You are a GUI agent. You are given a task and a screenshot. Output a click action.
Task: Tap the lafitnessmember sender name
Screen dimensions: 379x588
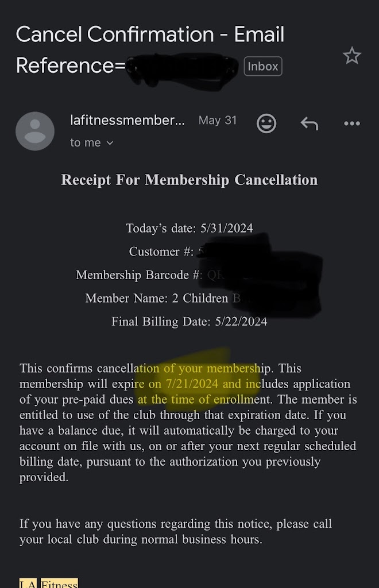127,121
